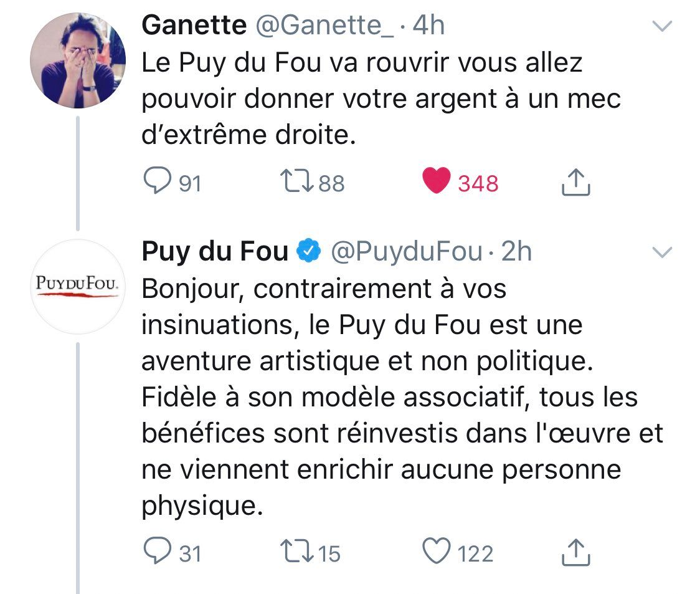This screenshot has height=594, width=700.
Task: Open Puy du Fou logo avatar
Action: pos(78,287)
